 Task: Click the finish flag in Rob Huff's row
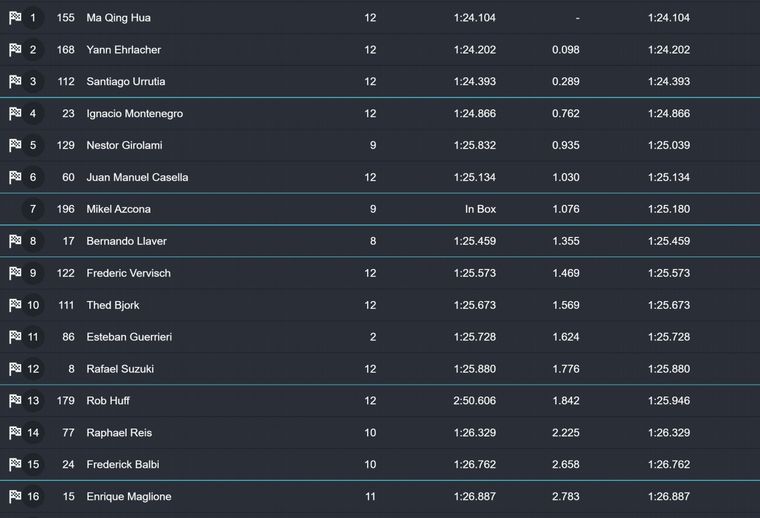pos(15,401)
